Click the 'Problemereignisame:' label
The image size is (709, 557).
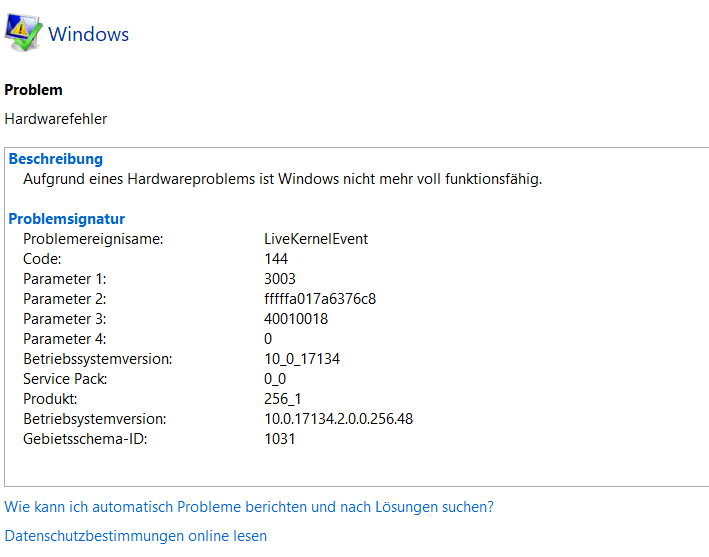pyautogui.click(x=93, y=239)
